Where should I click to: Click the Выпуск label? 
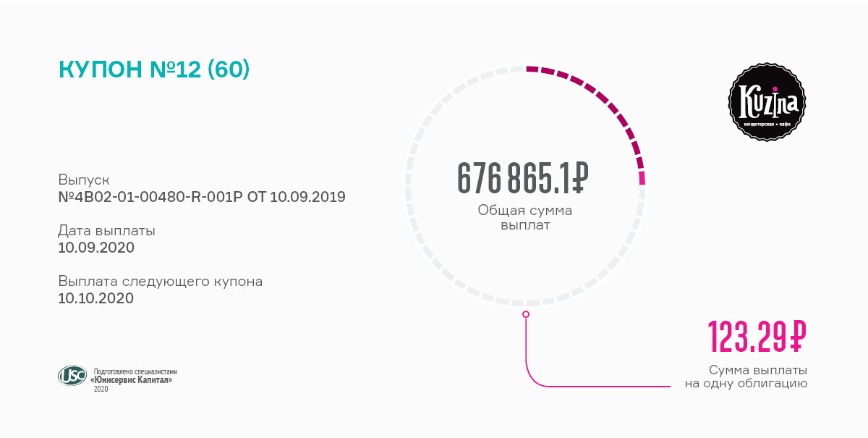pyautogui.click(x=83, y=180)
